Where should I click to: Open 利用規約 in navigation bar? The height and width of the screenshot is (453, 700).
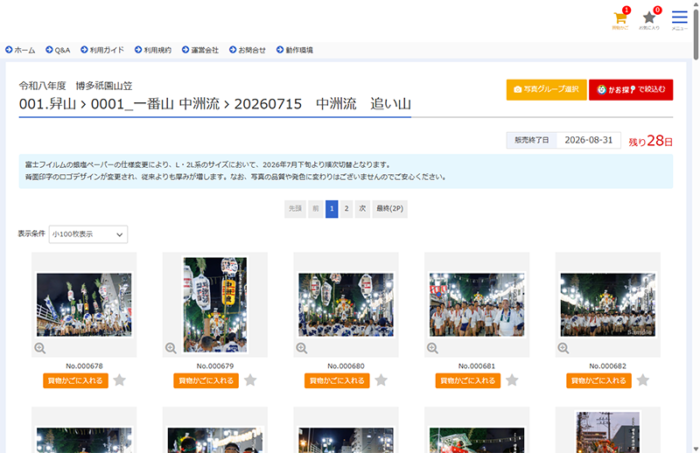click(153, 50)
